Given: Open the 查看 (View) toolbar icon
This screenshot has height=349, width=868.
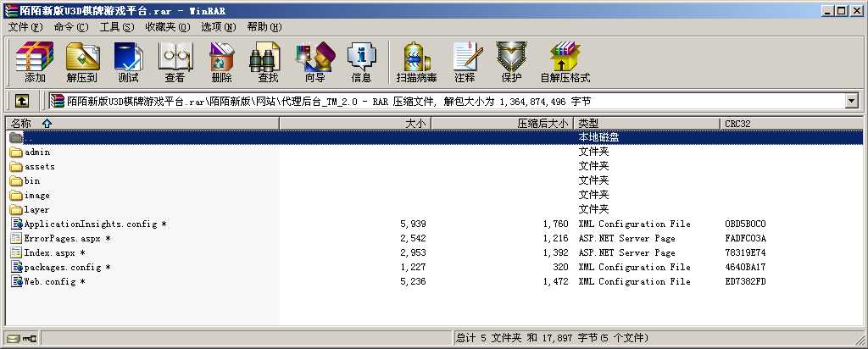Looking at the screenshot, I should 175,57.
